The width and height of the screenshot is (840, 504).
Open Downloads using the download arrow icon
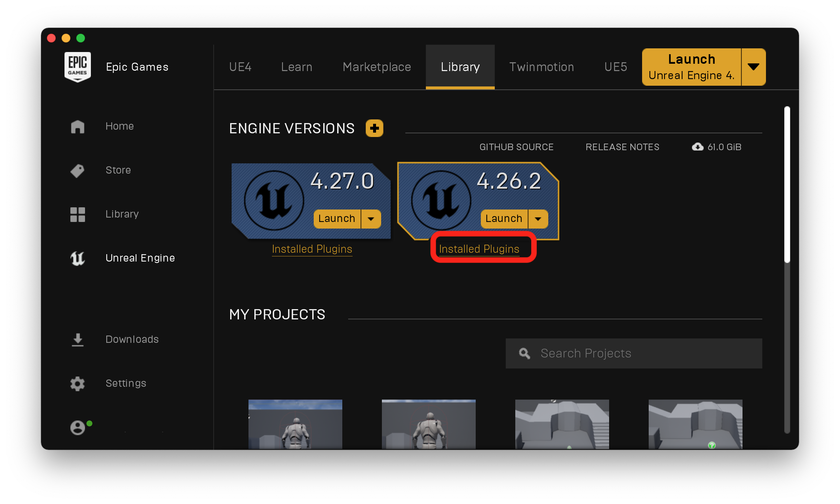tap(77, 340)
